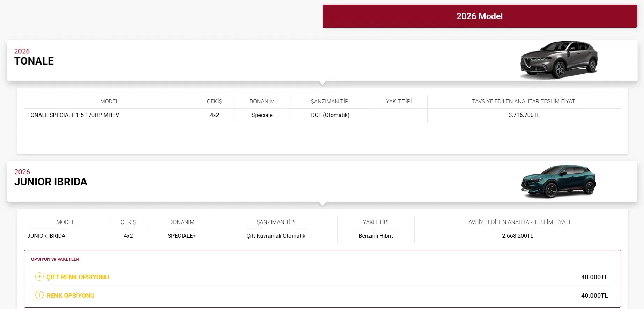Collapse the 2026 TONALE section header
644x309 pixels.
(322, 61)
